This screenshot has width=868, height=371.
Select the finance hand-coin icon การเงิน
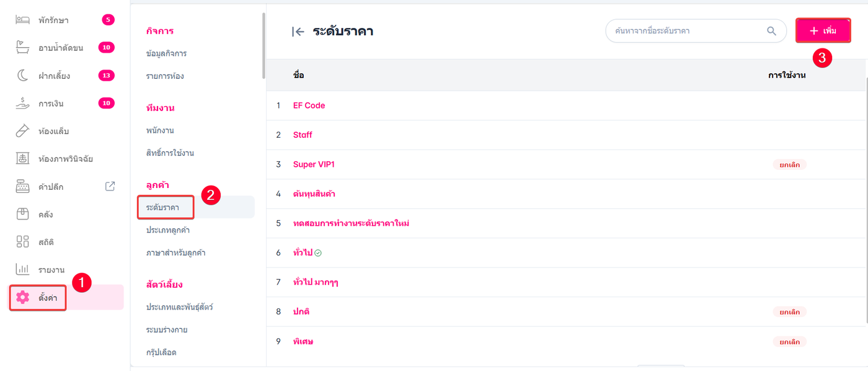pyautogui.click(x=22, y=103)
